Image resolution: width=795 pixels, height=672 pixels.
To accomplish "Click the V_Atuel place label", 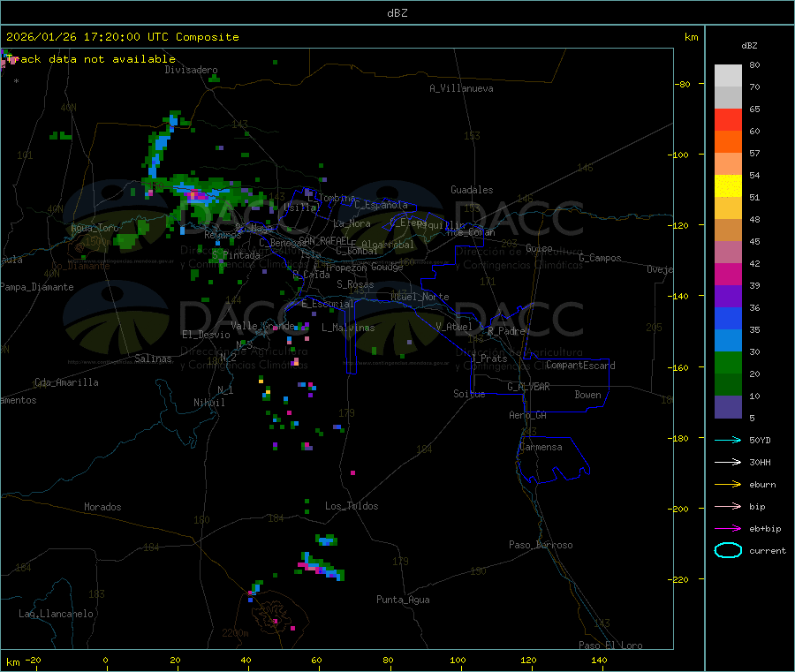I will 454,327.
